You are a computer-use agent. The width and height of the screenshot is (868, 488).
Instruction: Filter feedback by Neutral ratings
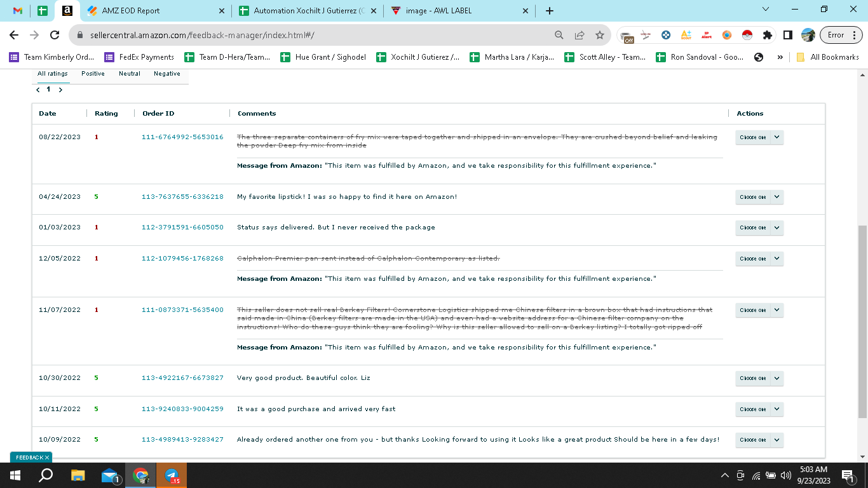click(x=130, y=74)
